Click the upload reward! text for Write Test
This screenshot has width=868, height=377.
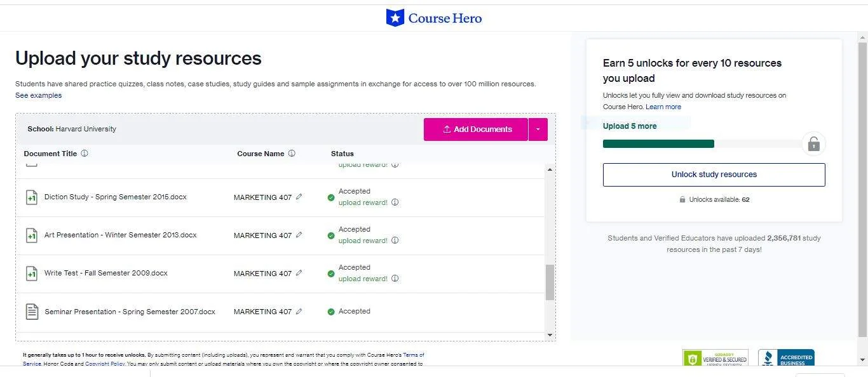(363, 279)
